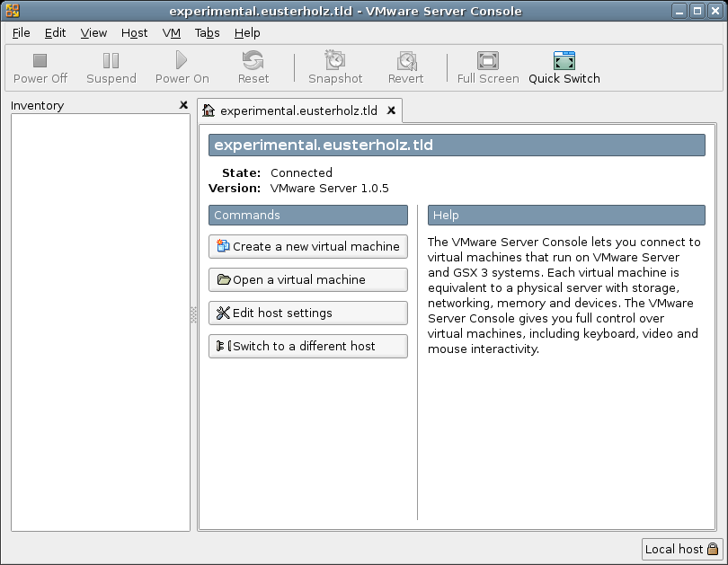This screenshot has height=565, width=728.
Task: Open the File menu
Action: (x=22, y=32)
